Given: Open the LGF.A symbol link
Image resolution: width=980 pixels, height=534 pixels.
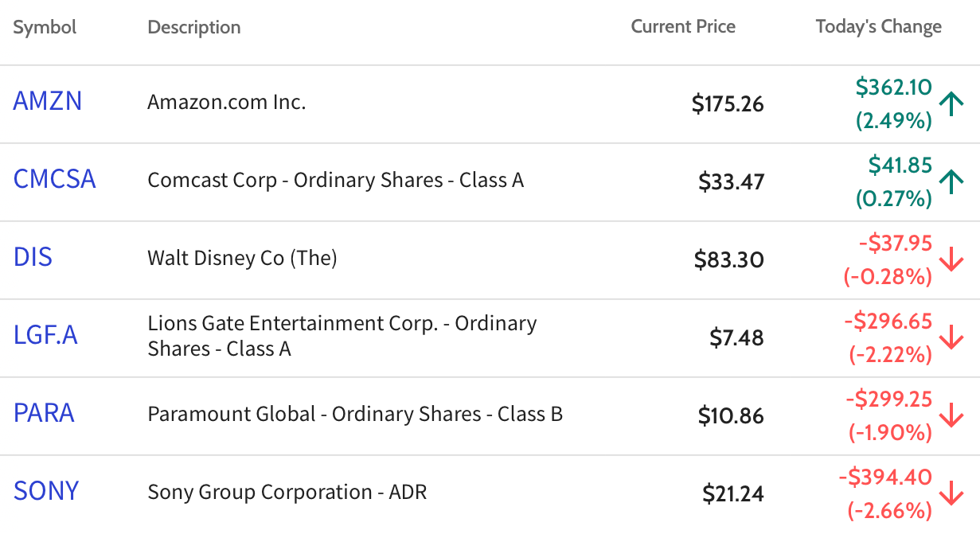Looking at the screenshot, I should (45, 335).
